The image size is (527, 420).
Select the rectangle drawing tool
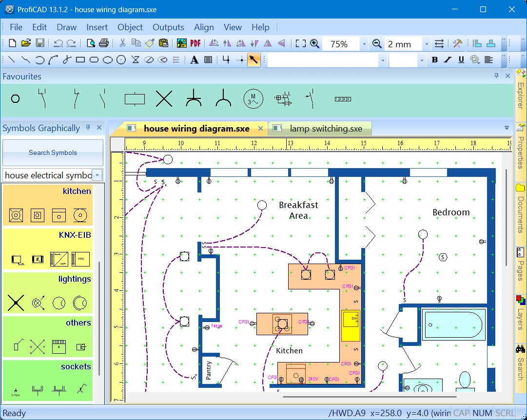(80, 60)
